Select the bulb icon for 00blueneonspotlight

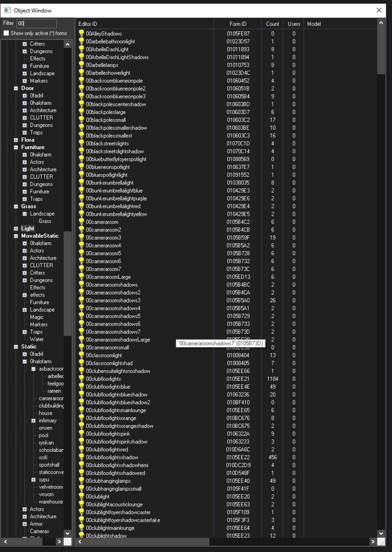81,167
